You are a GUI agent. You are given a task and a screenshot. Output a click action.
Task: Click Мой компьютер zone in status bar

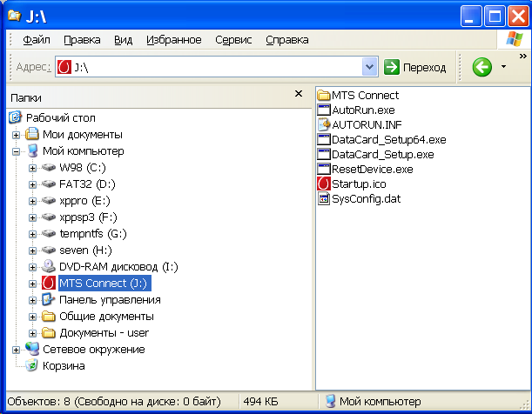pos(374,402)
